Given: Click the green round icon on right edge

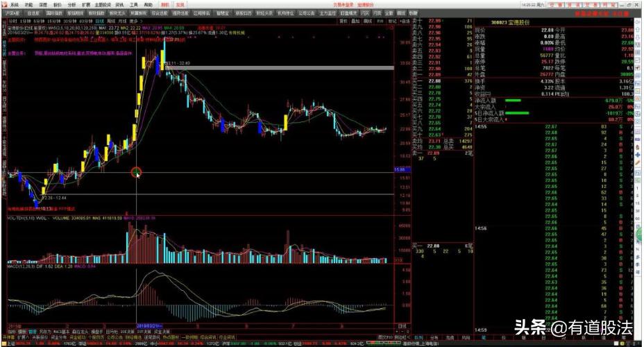Looking at the screenshot, I should (x=640, y=235).
